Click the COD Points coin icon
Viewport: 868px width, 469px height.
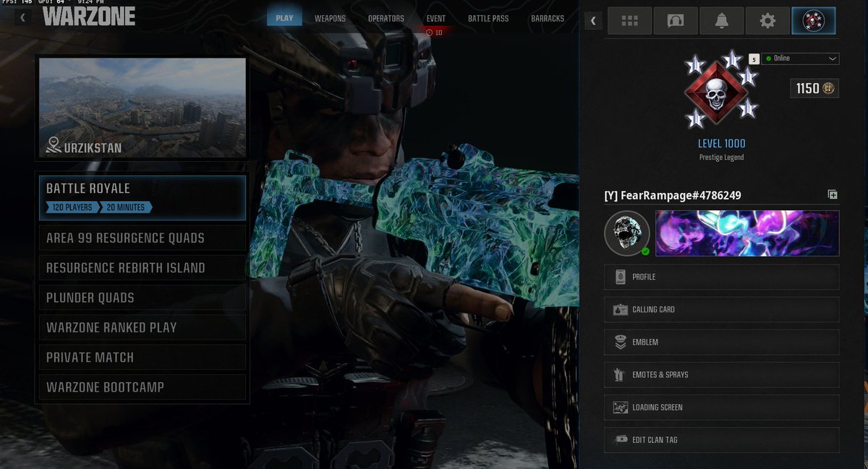[x=829, y=88]
